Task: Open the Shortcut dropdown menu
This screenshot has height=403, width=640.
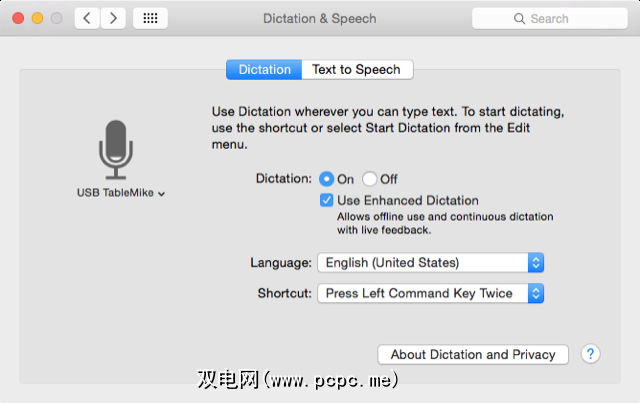Action: tap(430, 293)
